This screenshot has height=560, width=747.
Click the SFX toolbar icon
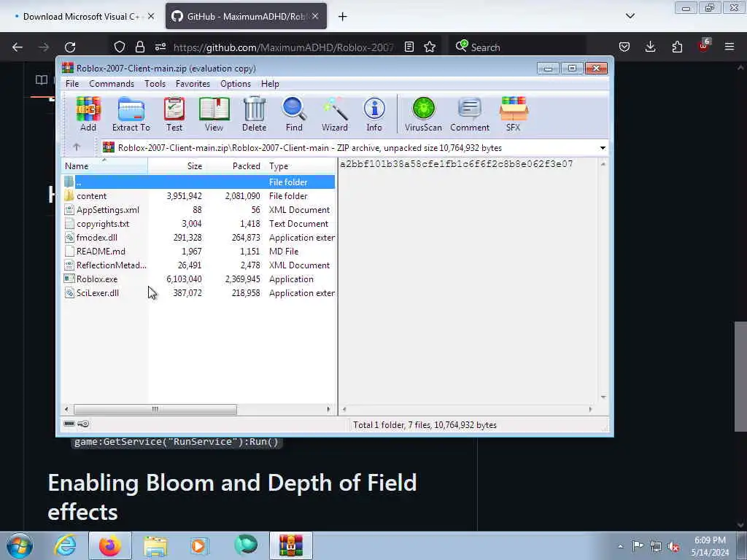[513, 114]
